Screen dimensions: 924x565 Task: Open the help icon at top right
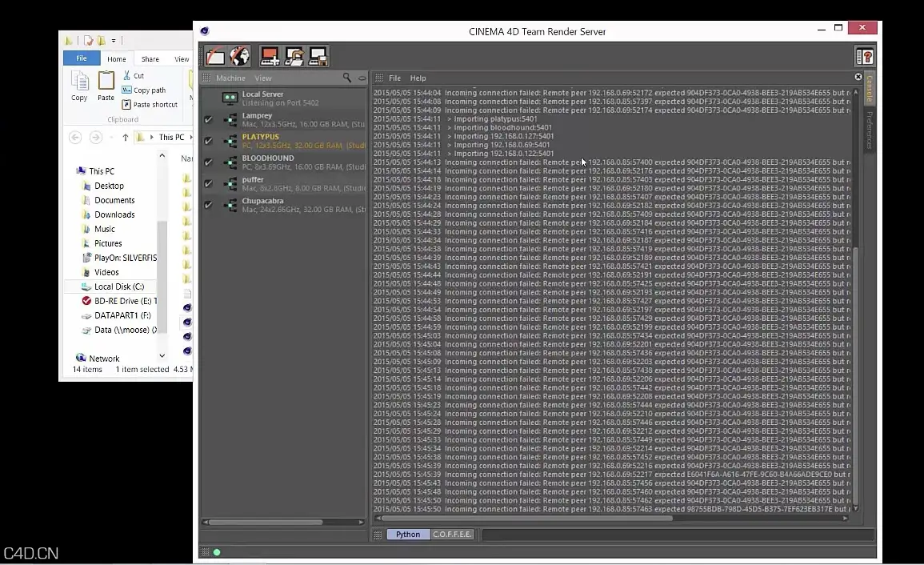point(865,57)
